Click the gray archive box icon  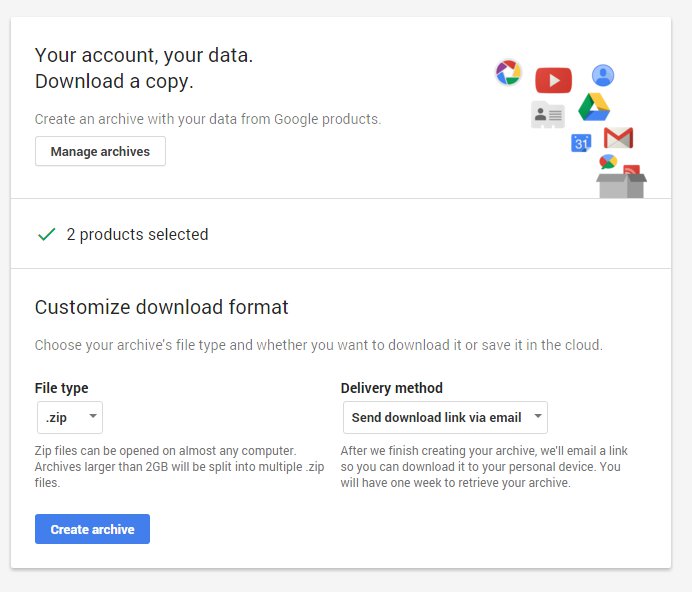click(621, 184)
